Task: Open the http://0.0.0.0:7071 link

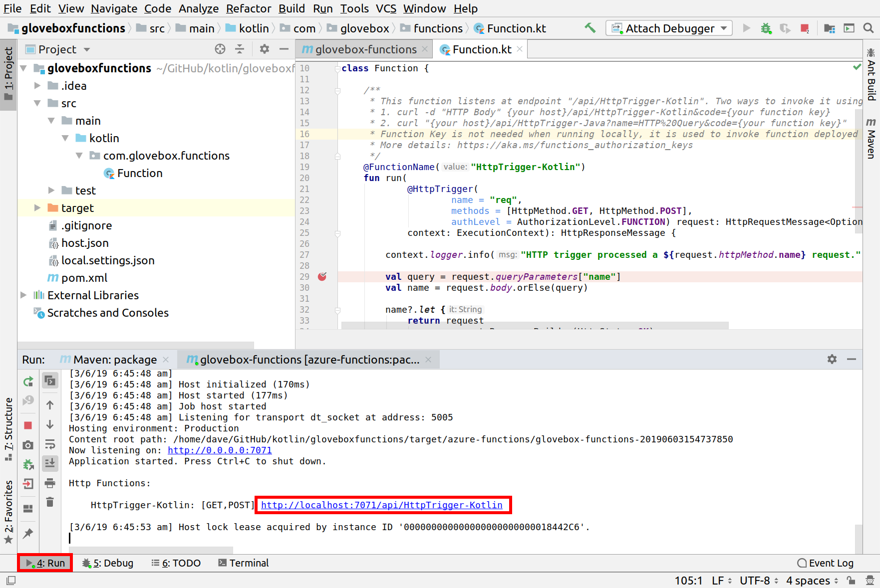Action: tap(220, 450)
